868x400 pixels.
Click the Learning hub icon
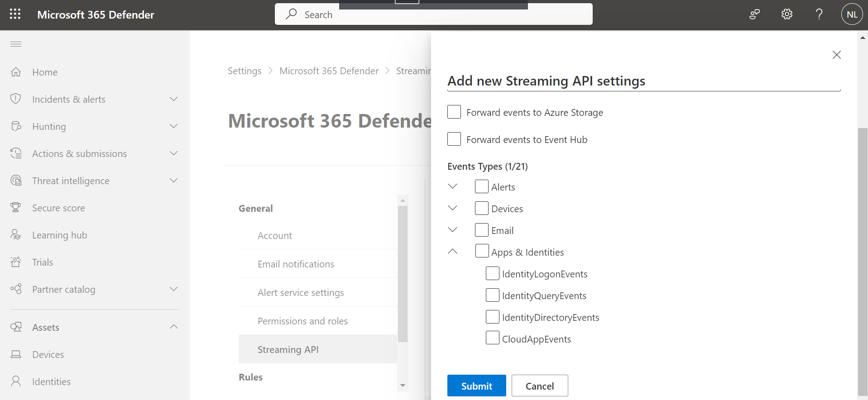[16, 234]
